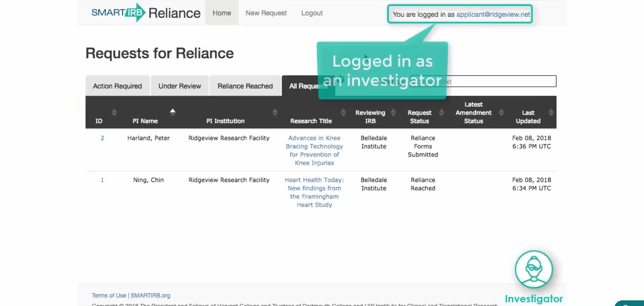Click the Latest Amendment Status header
The width and height of the screenshot is (644, 306).
coord(474,113)
